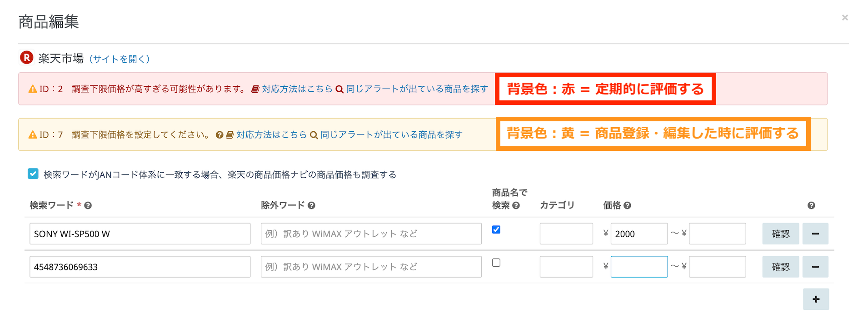
Task: Enable 商品名で検索 for the 4548736069633 row
Action: pyautogui.click(x=496, y=263)
